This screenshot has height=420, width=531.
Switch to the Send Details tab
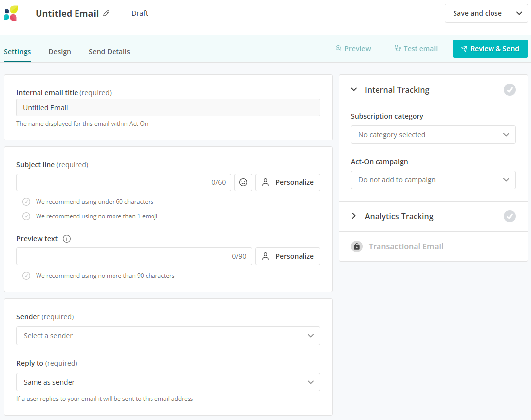coord(110,52)
